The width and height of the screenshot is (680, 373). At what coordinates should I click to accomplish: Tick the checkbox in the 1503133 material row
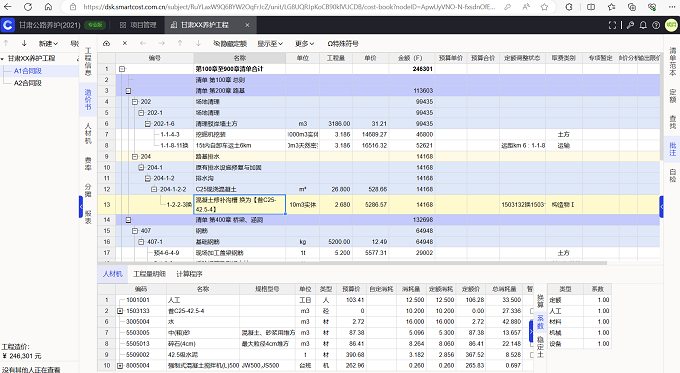tap(532, 311)
